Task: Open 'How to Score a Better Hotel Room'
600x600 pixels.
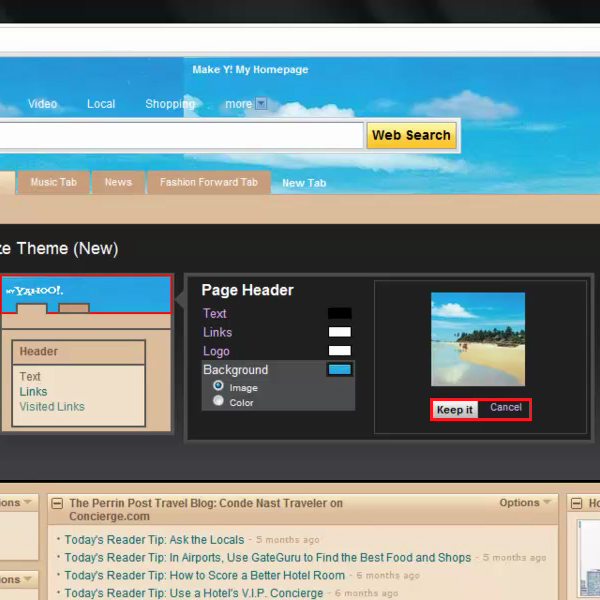Action: coord(205,575)
